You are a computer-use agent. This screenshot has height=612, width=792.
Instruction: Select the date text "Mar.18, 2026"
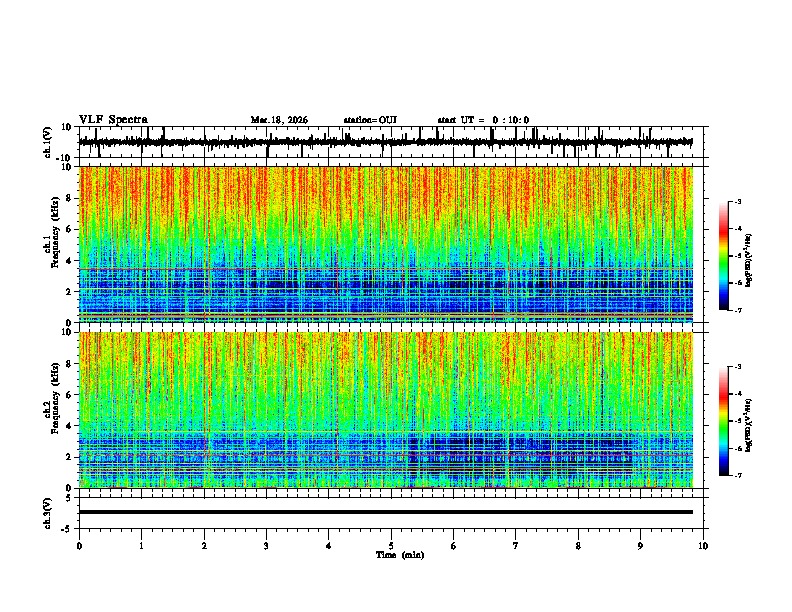(279, 120)
